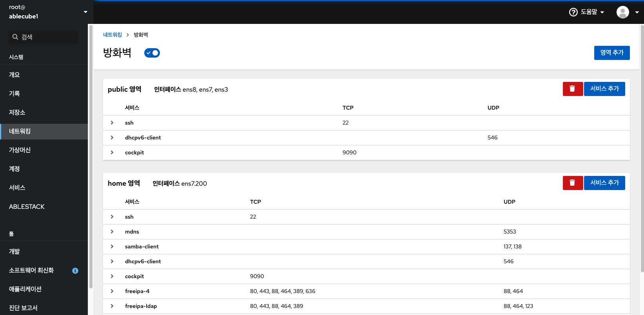Expand the cockpit row in public zone
The image size is (644, 315).
112,152
